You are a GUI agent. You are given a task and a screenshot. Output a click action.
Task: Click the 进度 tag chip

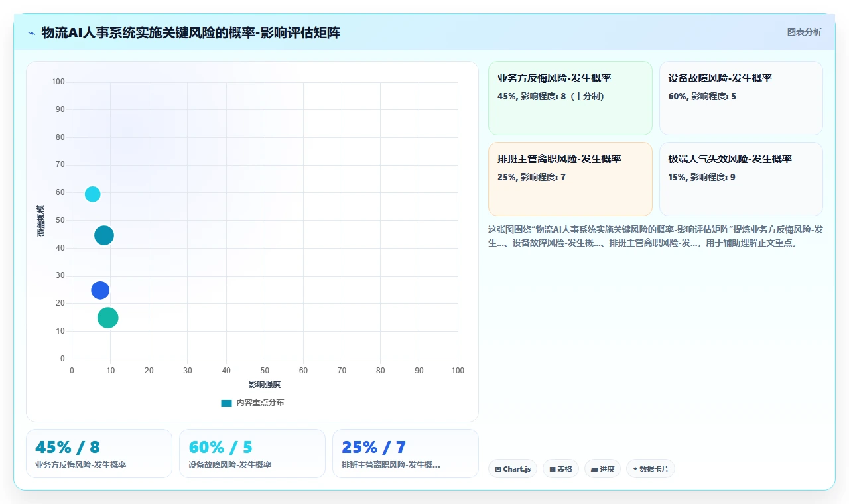pos(602,469)
